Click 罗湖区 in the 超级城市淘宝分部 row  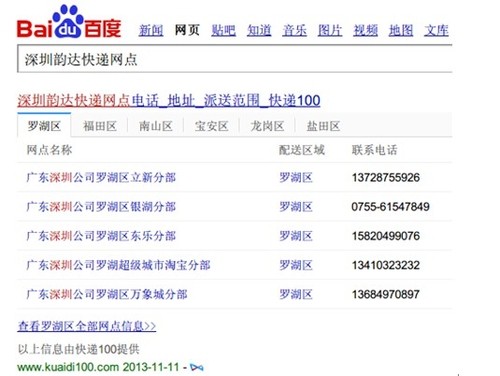(x=296, y=265)
